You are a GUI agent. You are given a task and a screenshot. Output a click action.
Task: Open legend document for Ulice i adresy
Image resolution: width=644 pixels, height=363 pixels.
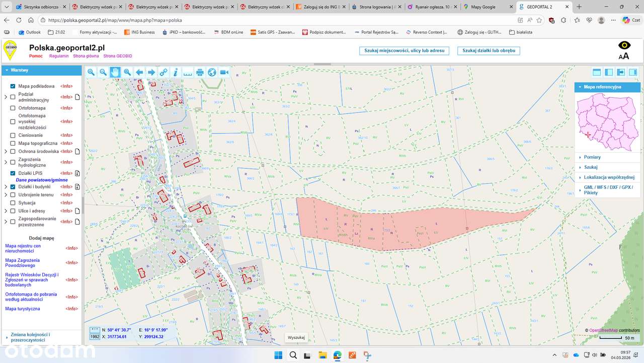click(x=77, y=211)
